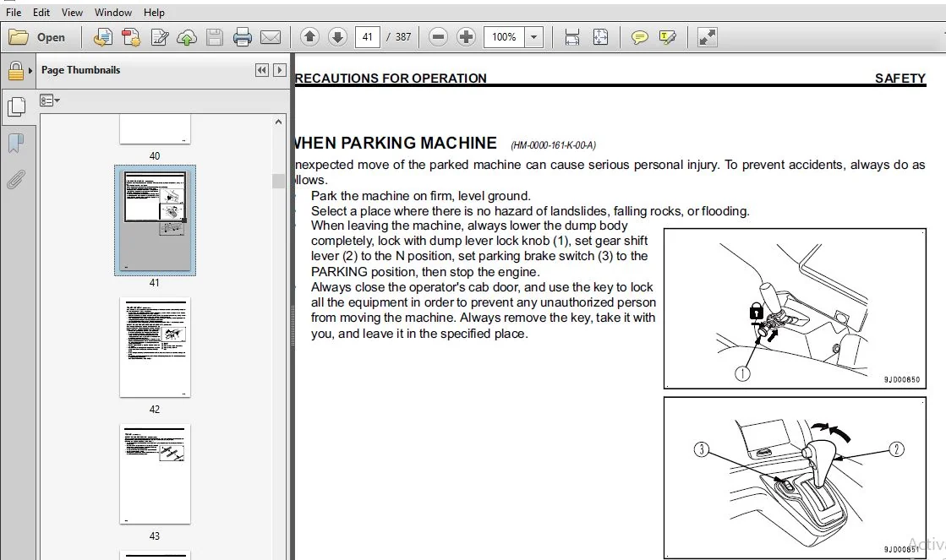
Task: Click the 'Page Thumbnails' panel title
Action: tap(81, 70)
